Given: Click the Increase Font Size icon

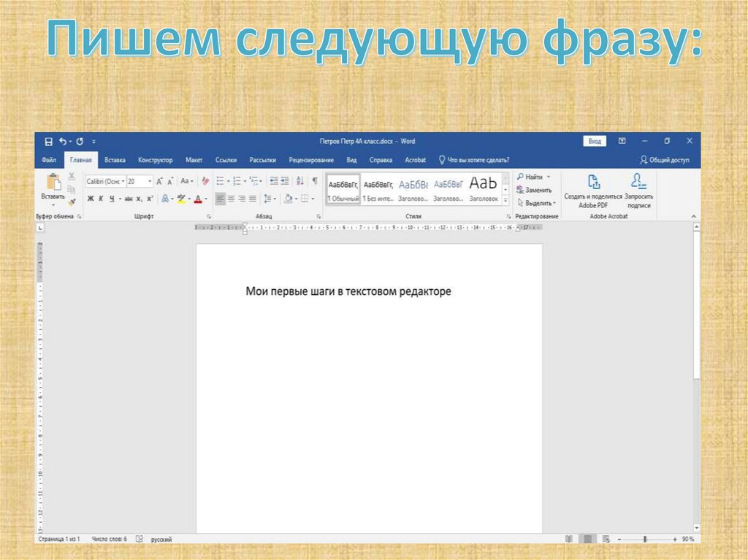Looking at the screenshot, I should click(x=160, y=181).
